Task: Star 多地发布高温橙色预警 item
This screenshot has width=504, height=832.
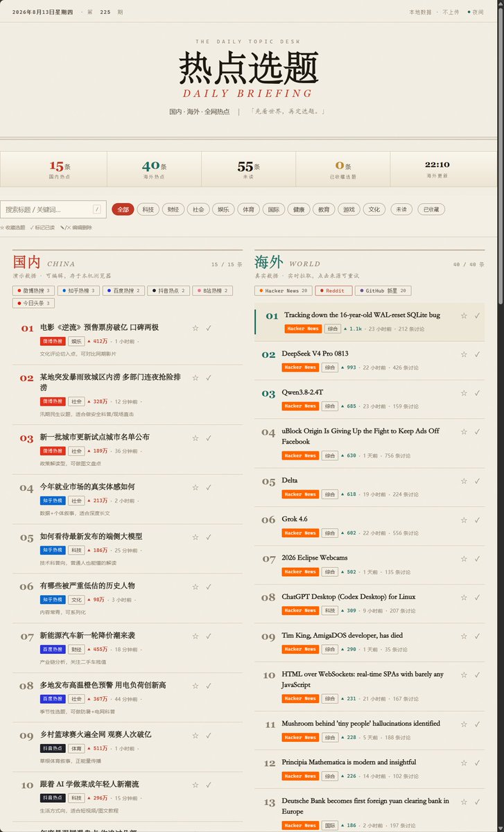Action: tap(195, 686)
